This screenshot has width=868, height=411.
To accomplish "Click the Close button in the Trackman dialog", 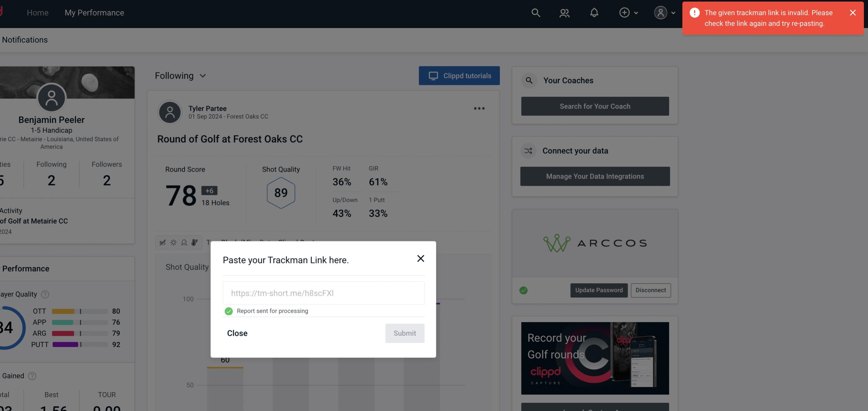I will coord(237,333).
